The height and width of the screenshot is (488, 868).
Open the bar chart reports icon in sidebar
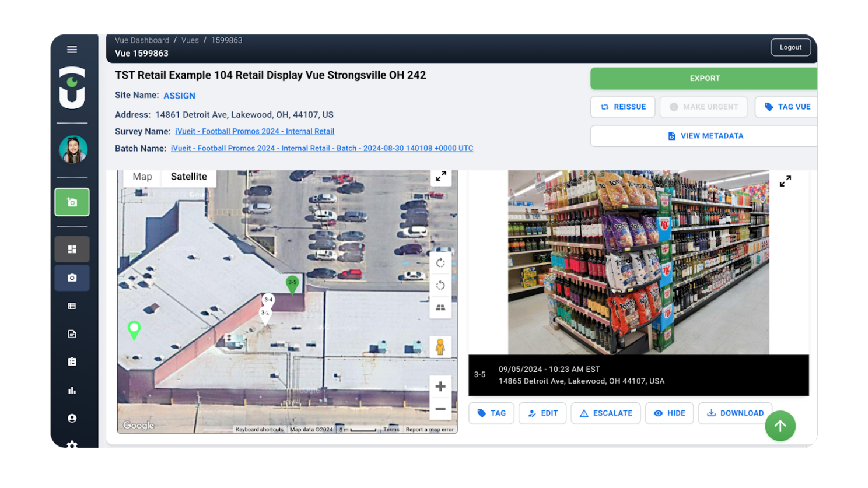72,391
